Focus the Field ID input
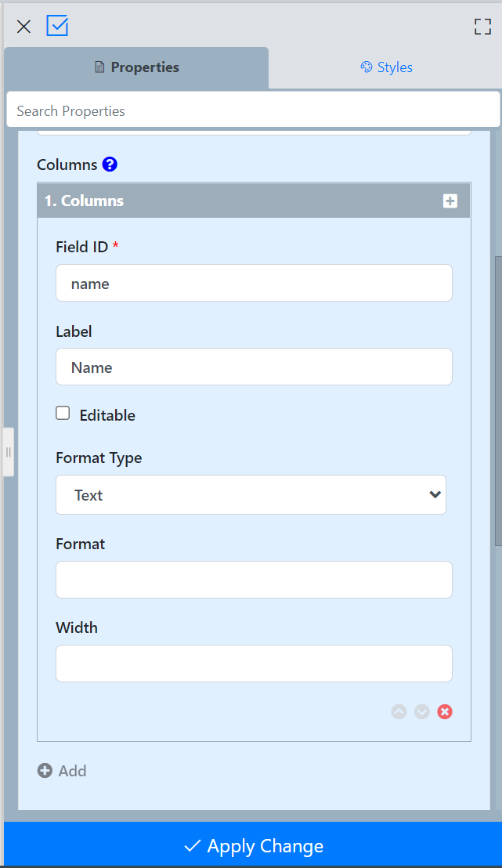The image size is (502, 868). 254,284
